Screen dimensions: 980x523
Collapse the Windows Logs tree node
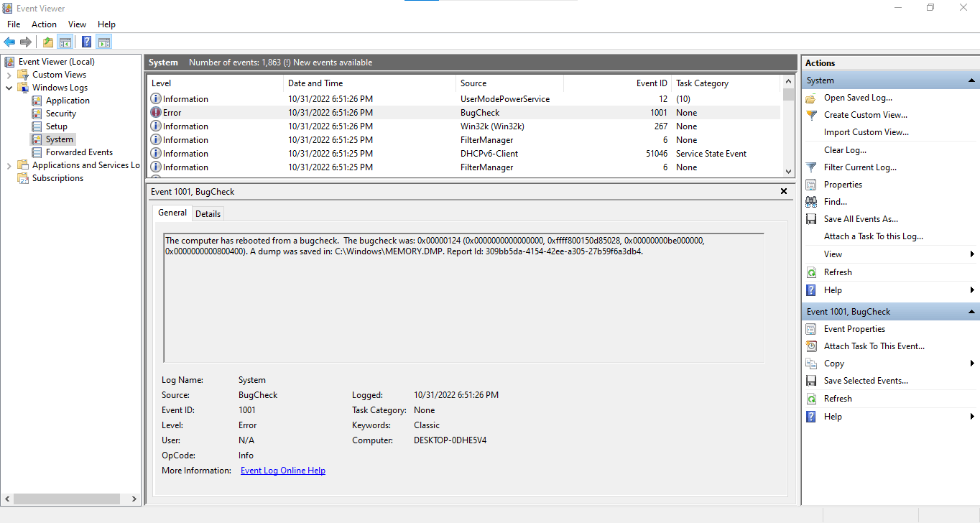pos(9,88)
